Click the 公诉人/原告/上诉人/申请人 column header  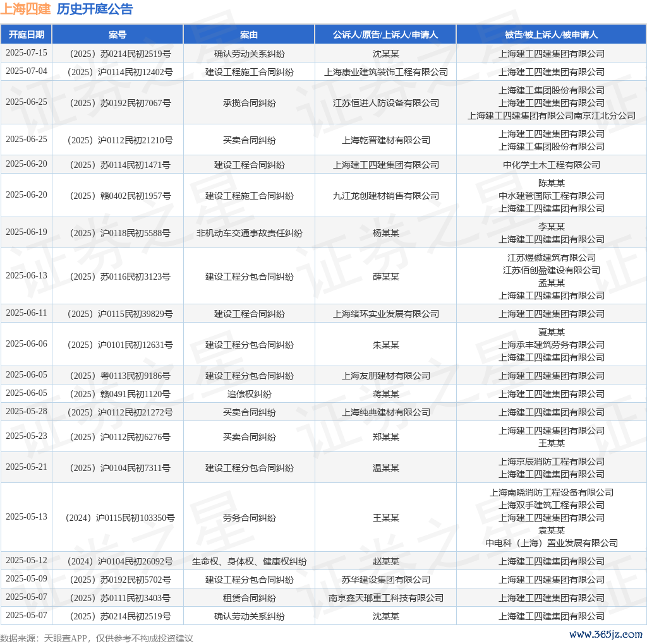(x=385, y=35)
